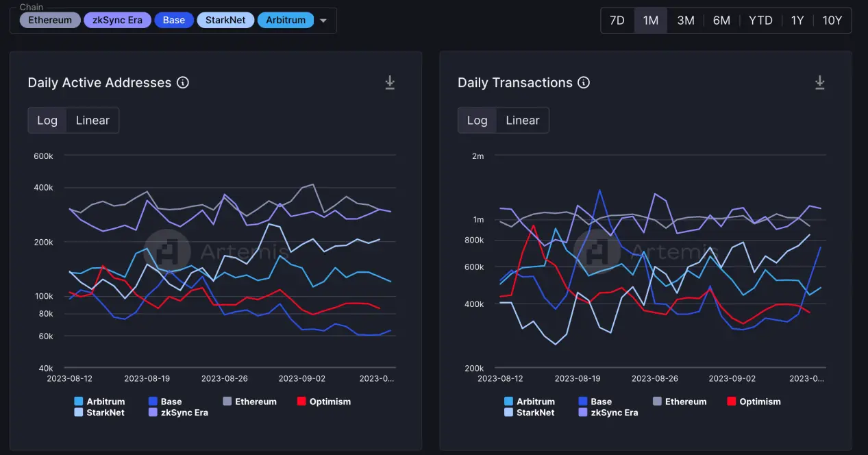Viewport: 868px width, 455px height.
Task: Switch time range to 1M
Action: click(651, 21)
